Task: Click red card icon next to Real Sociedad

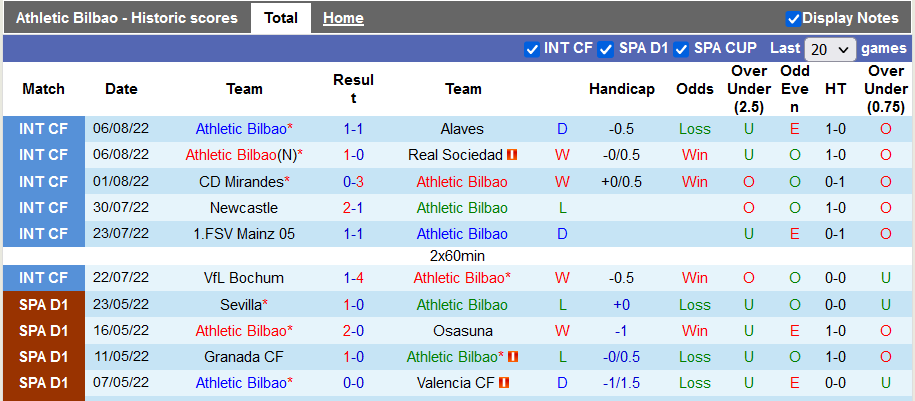Action: 512,155
